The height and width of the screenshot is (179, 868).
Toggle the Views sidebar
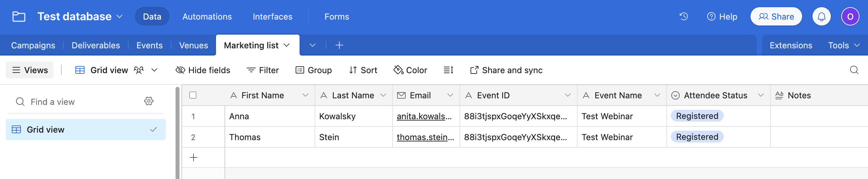tap(30, 70)
